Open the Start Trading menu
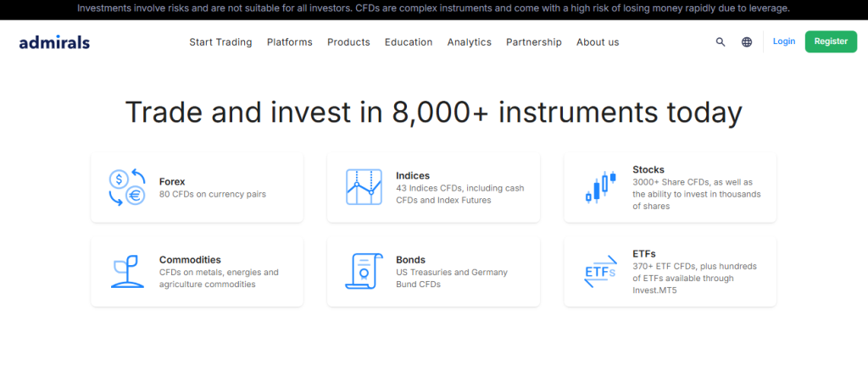The width and height of the screenshot is (868, 376). (x=220, y=42)
